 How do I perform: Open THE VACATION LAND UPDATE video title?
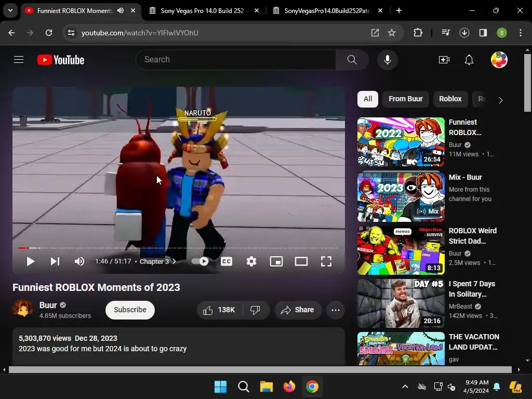[x=474, y=342]
